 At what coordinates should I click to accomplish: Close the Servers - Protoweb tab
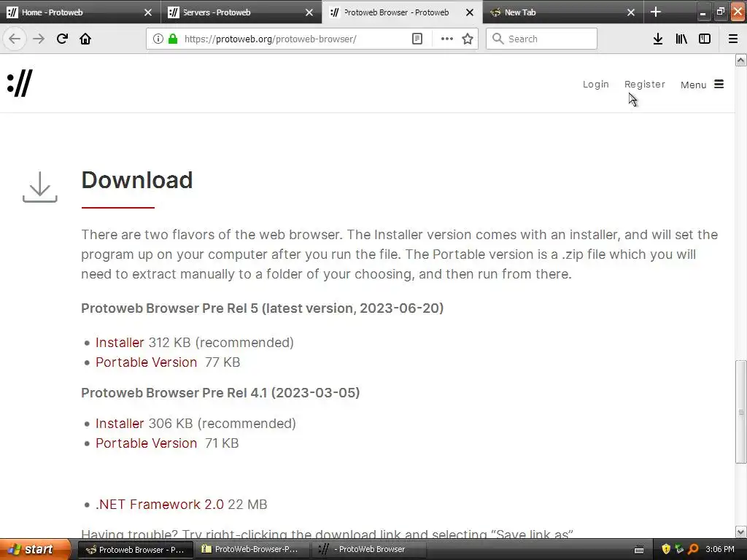click(309, 12)
